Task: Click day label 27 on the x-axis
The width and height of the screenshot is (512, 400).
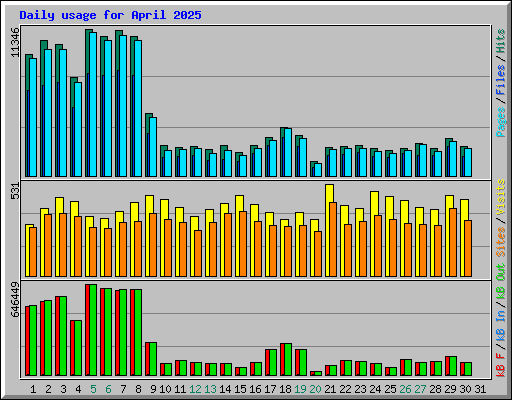Action: (420, 389)
